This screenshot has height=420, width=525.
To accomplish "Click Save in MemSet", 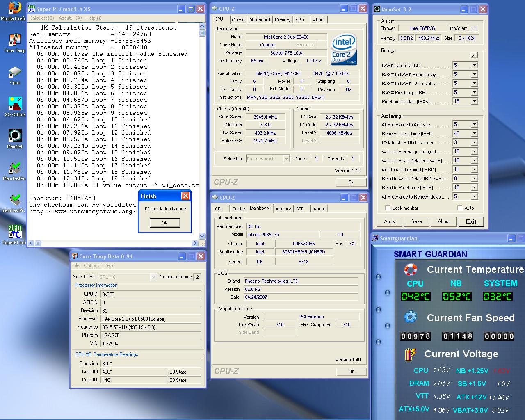I will pos(416,221).
